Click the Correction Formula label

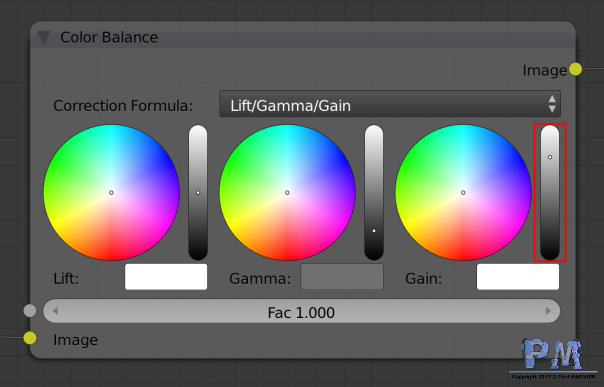tap(123, 106)
